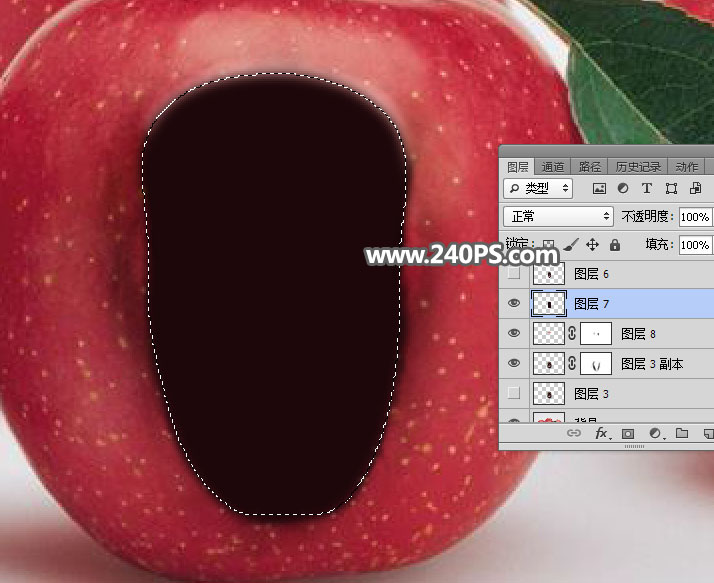This screenshot has height=583, width=714.
Task: Show the hidden 图层 6 layer
Action: coord(514,273)
